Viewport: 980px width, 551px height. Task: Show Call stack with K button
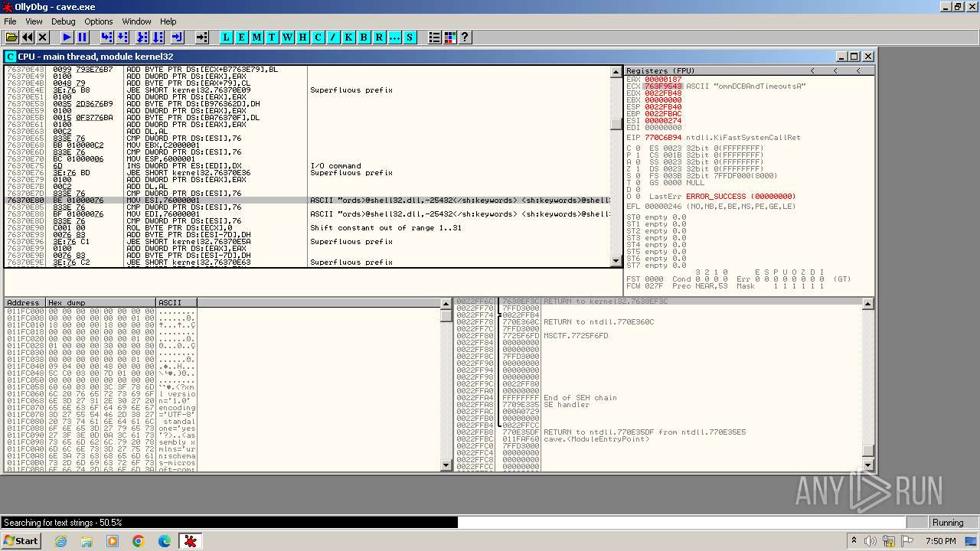pos(349,37)
